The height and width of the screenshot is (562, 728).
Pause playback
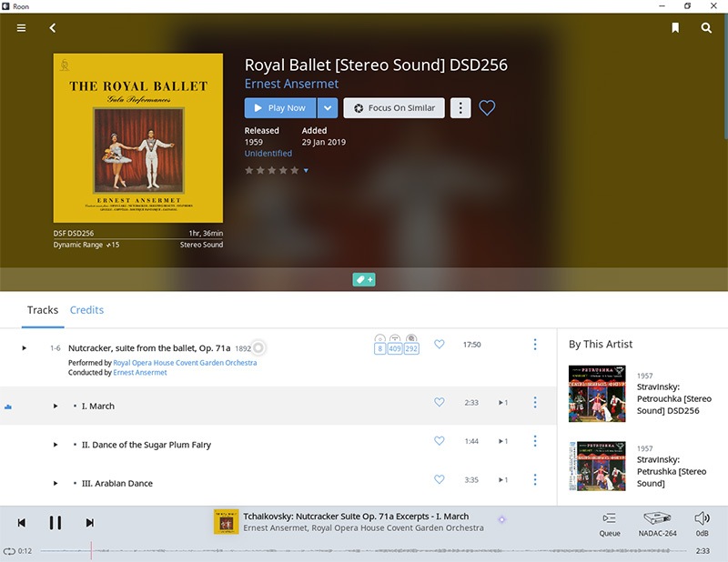(56, 523)
